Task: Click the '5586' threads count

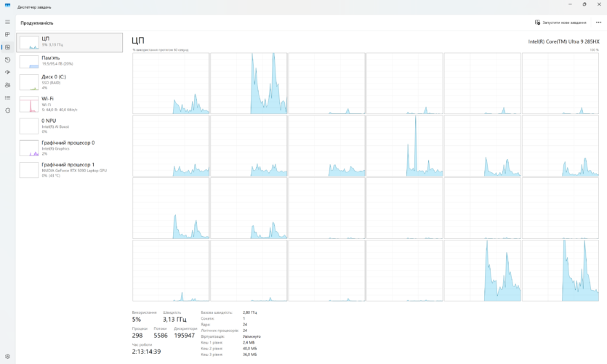Action: coord(161,336)
